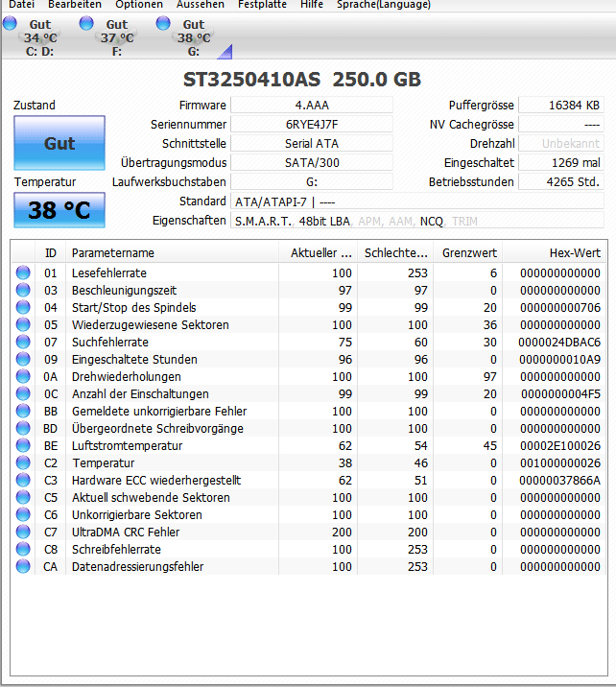Click the Firmware field 4.AAA
The width and height of the screenshot is (616, 687).
[312, 106]
